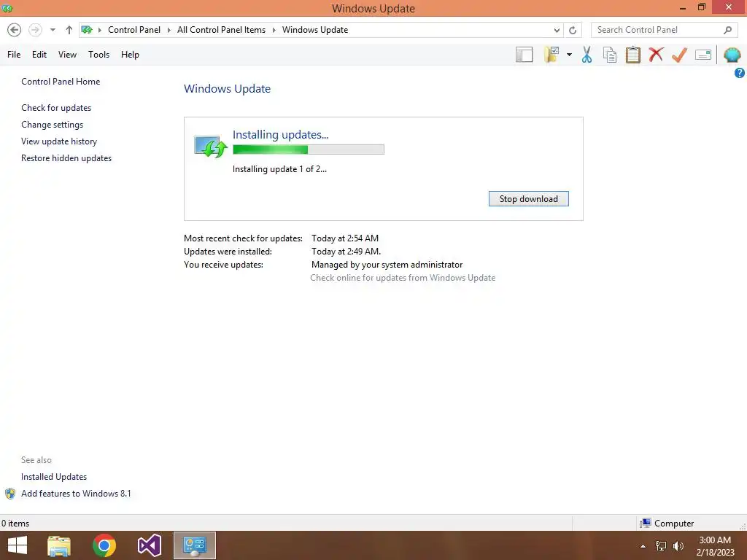Expand the arrow after All Control Panel Items
747x560 pixels.
274,30
